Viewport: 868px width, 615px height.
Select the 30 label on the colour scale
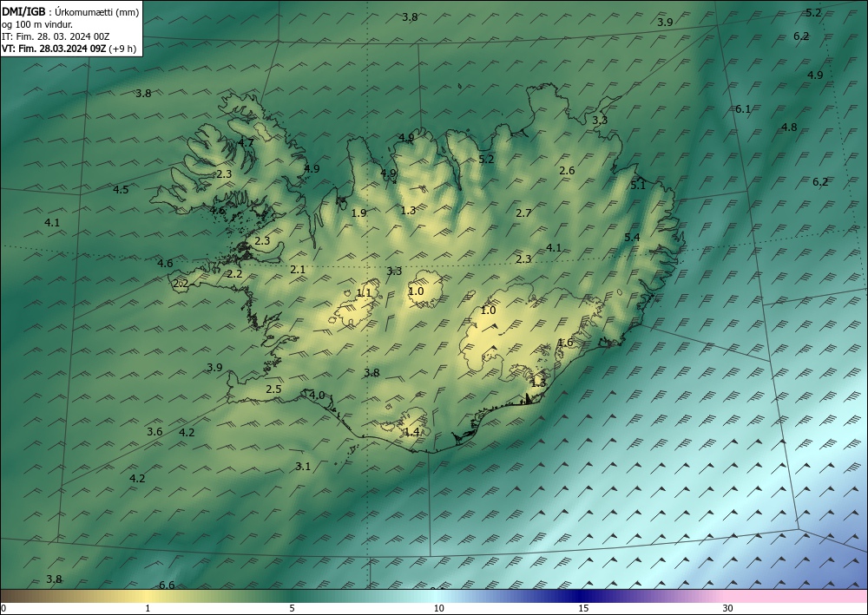(727, 608)
